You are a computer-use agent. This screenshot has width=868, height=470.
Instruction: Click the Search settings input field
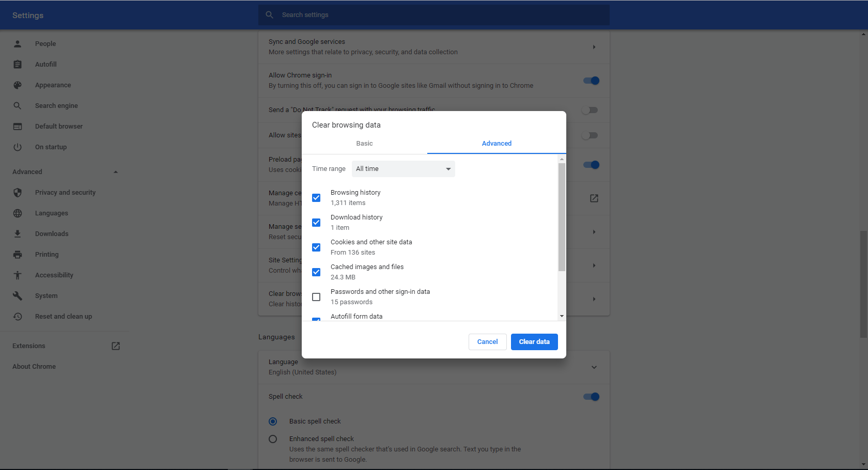point(433,14)
